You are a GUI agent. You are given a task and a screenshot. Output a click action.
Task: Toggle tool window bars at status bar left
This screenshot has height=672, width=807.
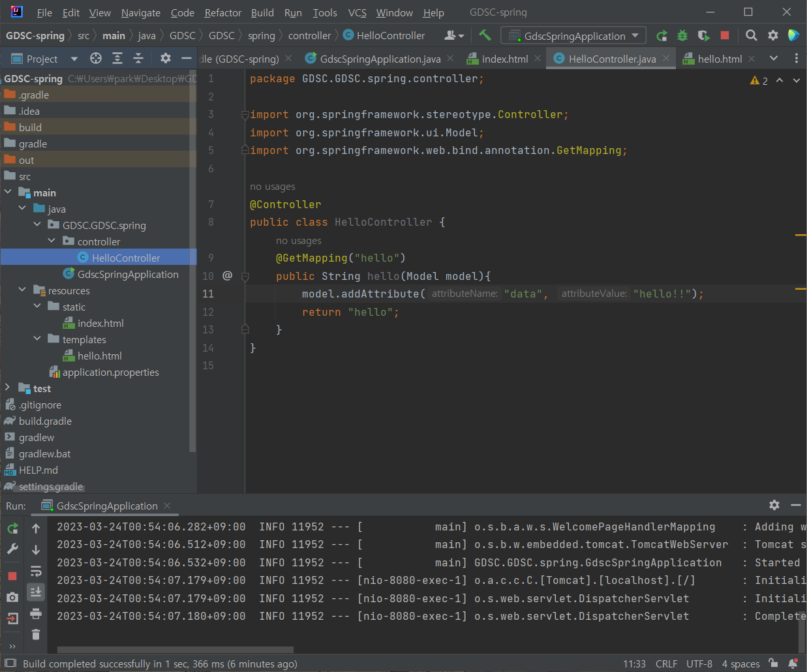point(10,664)
